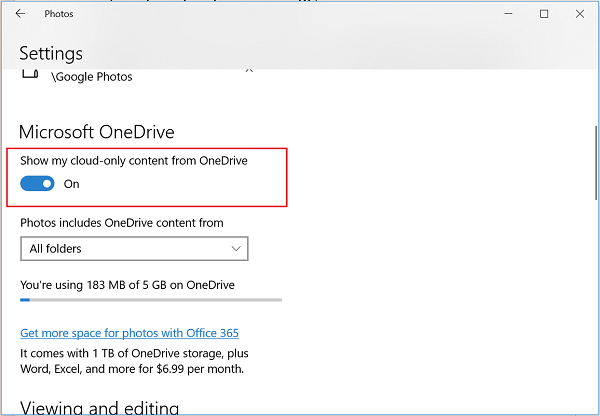This screenshot has width=600, height=416.
Task: Click the Photos title in title bar
Action: point(59,14)
